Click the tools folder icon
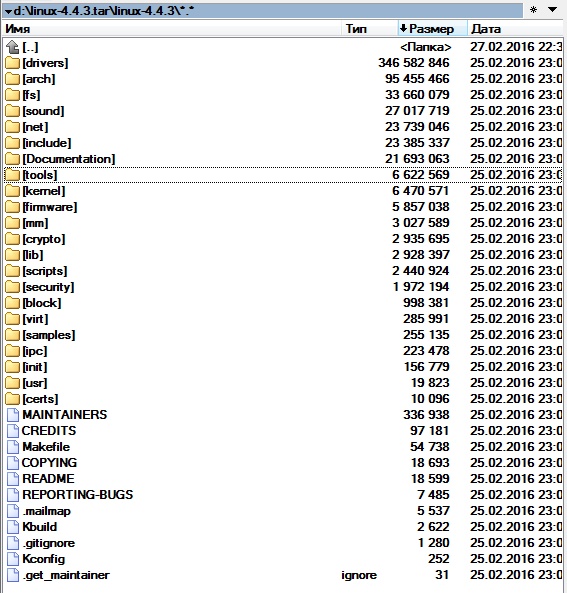Image resolution: width=567 pixels, height=593 pixels. [x=12, y=175]
